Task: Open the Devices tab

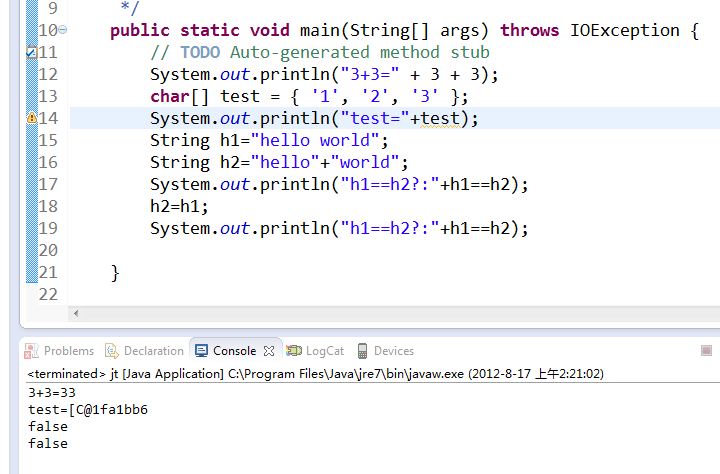Action: (394, 351)
